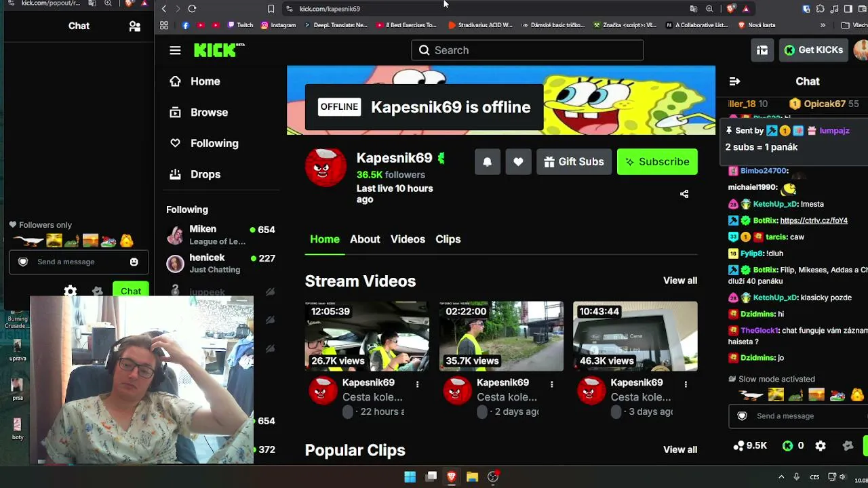Open the Instagram bookmark

pyautogui.click(x=279, y=25)
